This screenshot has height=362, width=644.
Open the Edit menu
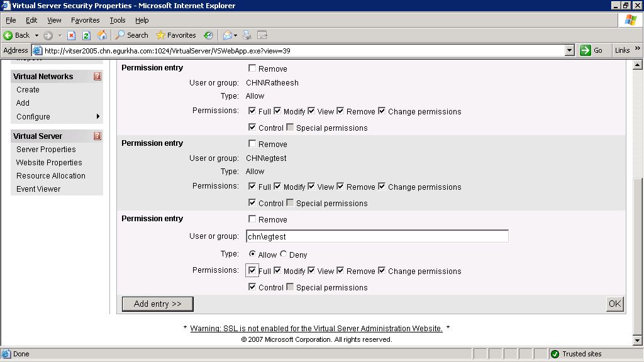tap(31, 20)
